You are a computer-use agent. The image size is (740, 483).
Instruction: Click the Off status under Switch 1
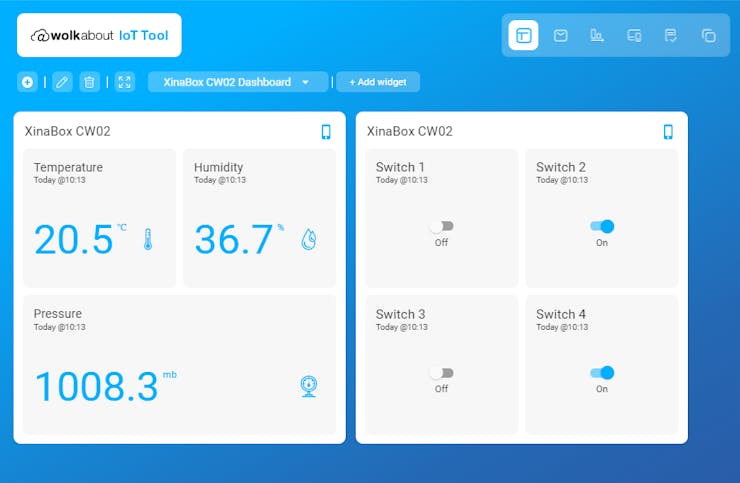click(x=441, y=243)
